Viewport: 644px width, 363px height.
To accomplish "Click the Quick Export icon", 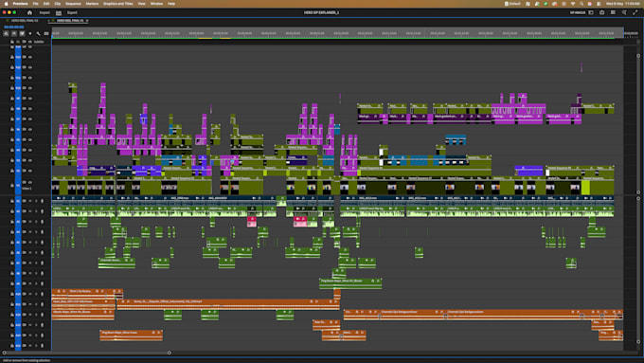I will pyautogui.click(x=601, y=12).
